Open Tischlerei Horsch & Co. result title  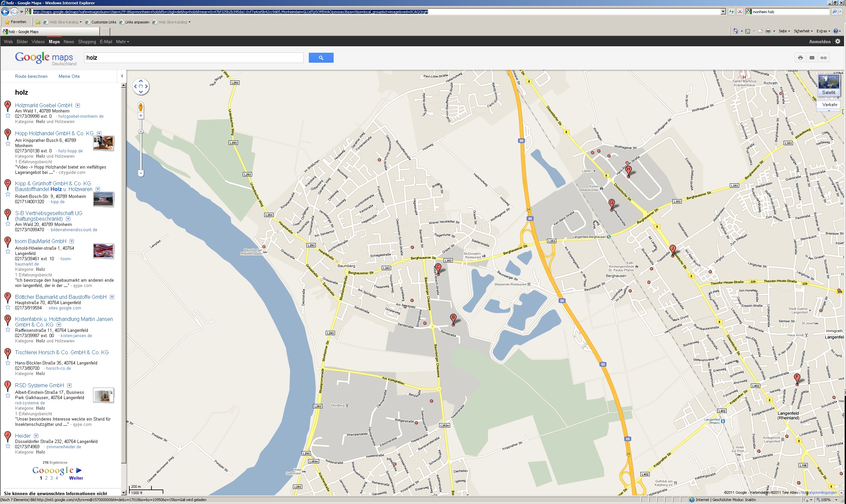62,353
